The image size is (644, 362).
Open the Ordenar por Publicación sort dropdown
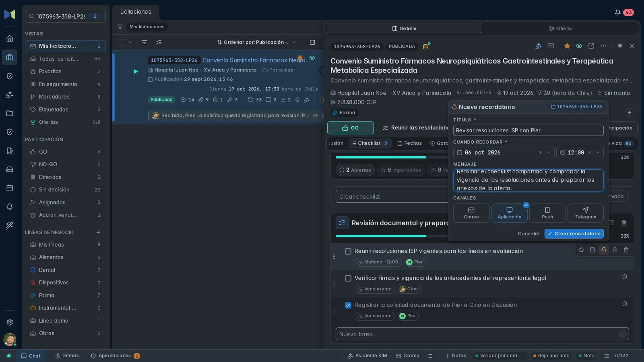point(256,42)
